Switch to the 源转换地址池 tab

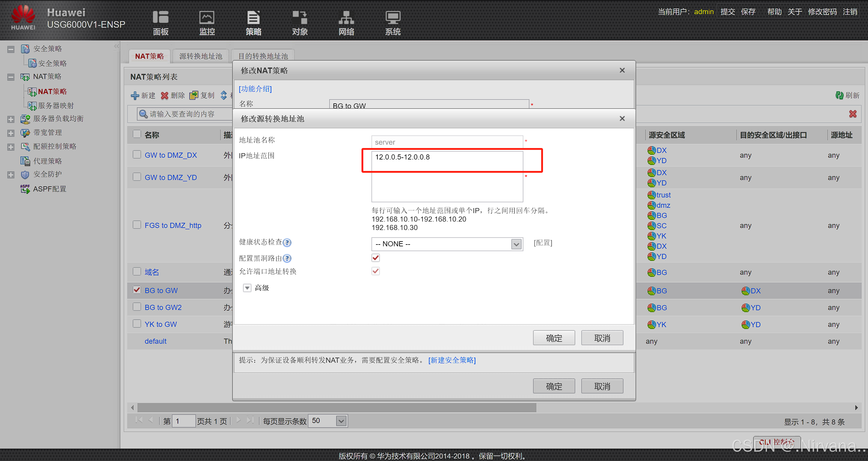[200, 56]
